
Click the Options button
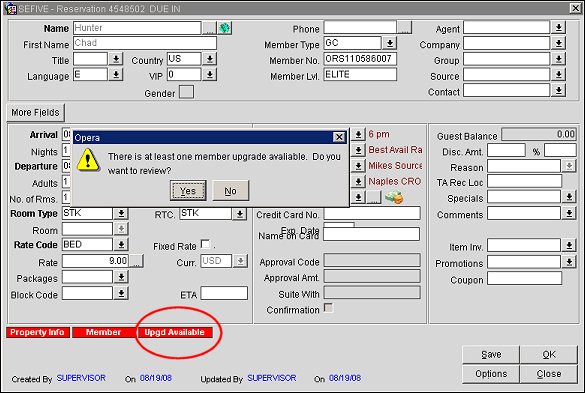491,374
